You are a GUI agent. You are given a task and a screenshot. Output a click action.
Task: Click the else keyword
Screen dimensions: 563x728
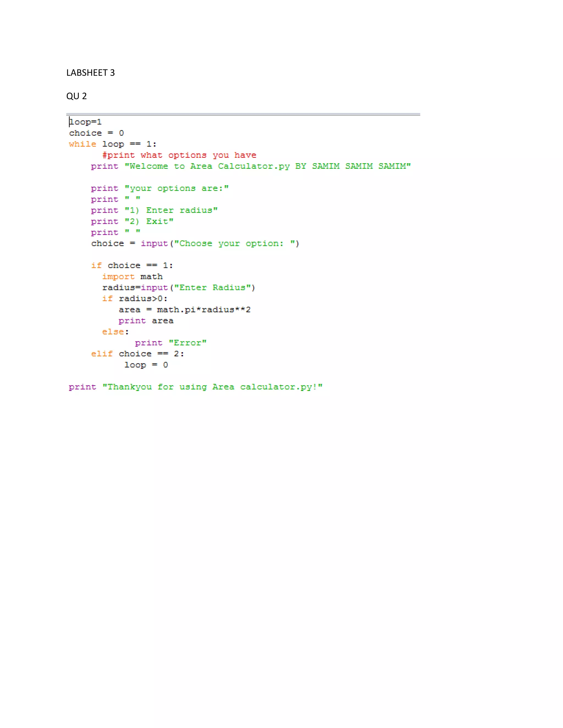click(x=113, y=332)
